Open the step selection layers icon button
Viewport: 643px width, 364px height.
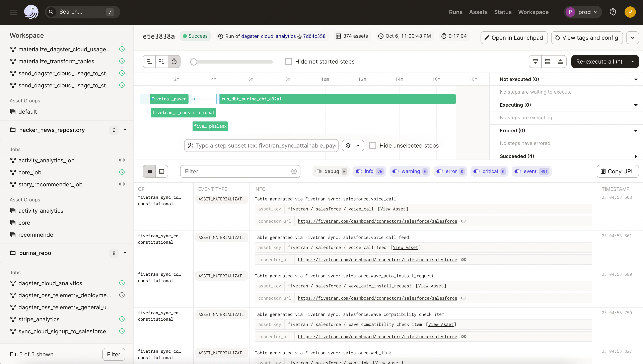tap(353, 146)
